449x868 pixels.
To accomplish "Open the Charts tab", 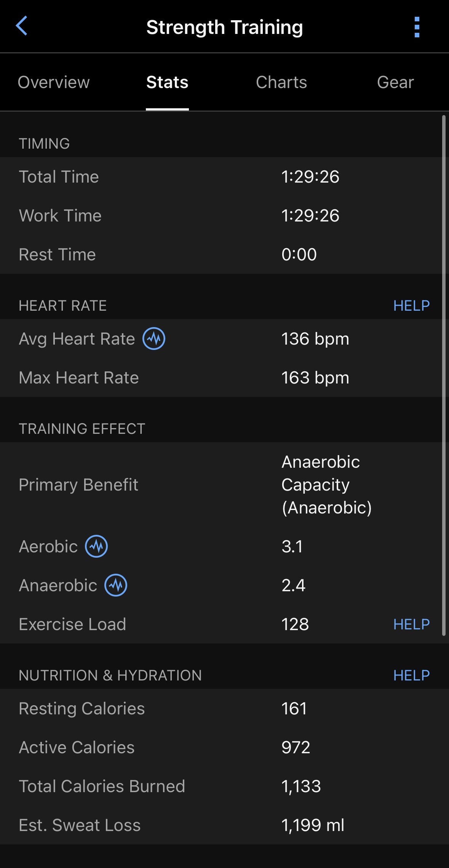I will click(281, 82).
